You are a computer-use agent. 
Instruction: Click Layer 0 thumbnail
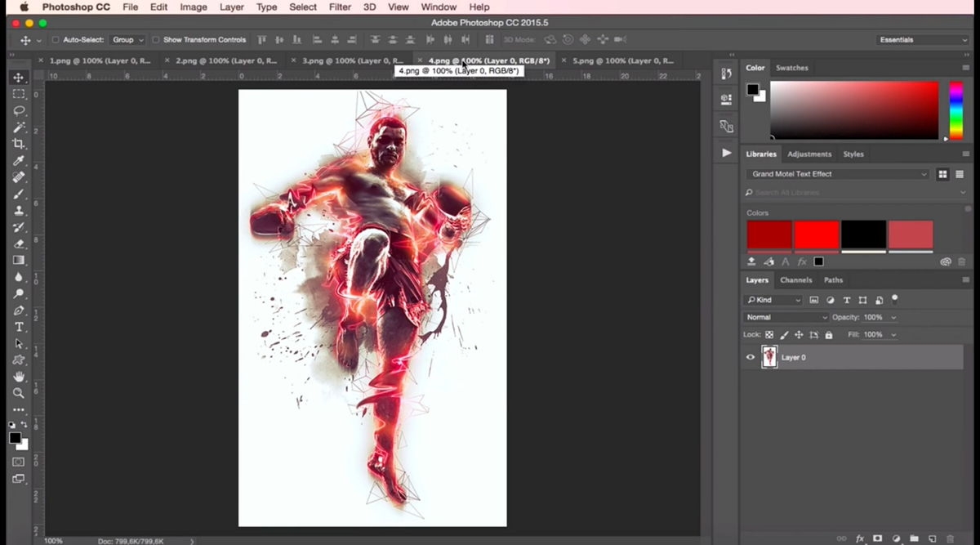pyautogui.click(x=769, y=357)
